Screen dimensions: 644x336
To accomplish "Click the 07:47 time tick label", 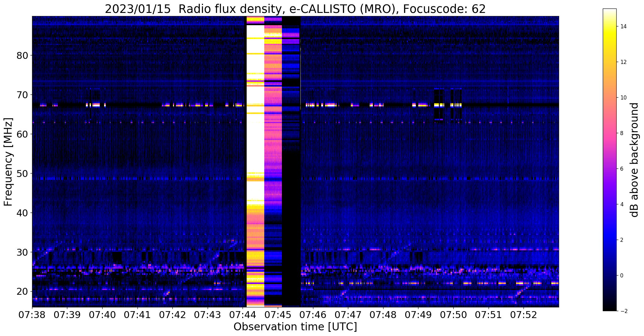I will tap(348, 315).
